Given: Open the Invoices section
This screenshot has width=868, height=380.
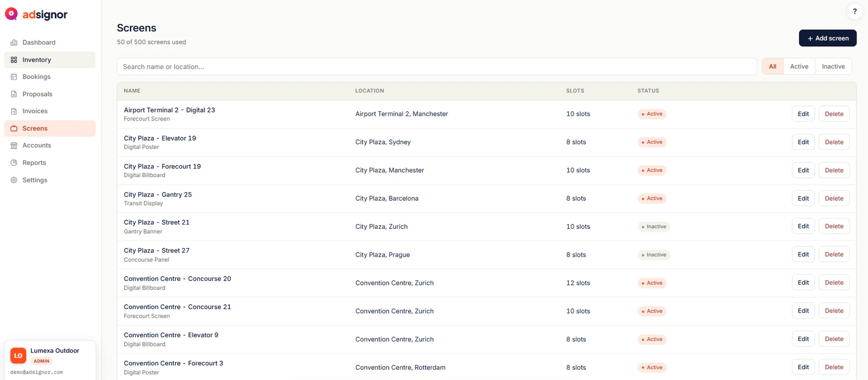Looking at the screenshot, I should [50, 111].
